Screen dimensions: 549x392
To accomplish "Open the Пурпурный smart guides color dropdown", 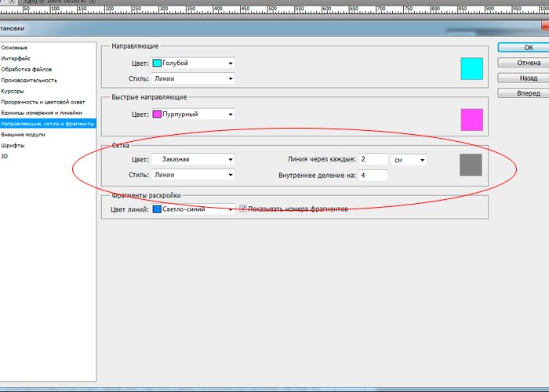I will coord(193,114).
